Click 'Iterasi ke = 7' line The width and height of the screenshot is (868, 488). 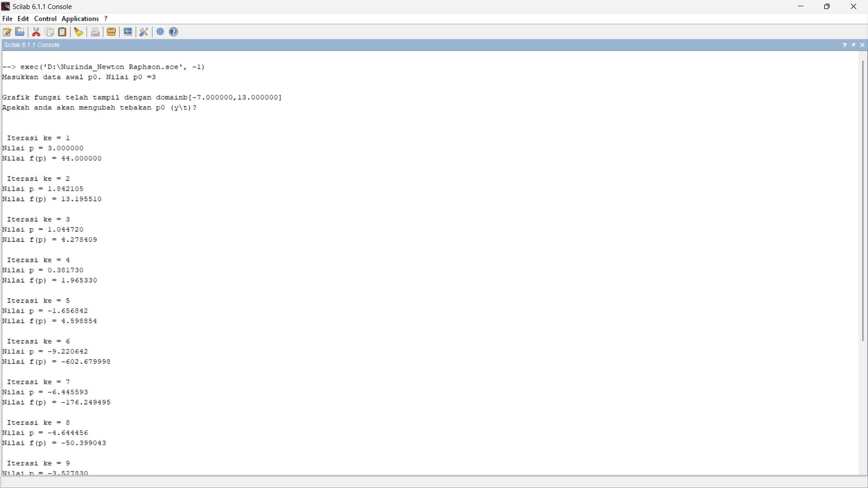click(x=38, y=382)
